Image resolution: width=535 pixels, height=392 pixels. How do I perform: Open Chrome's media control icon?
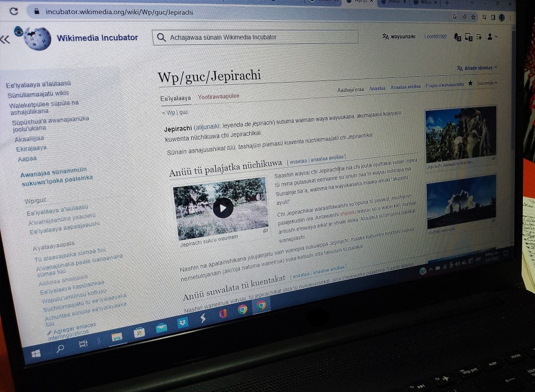[x=484, y=17]
